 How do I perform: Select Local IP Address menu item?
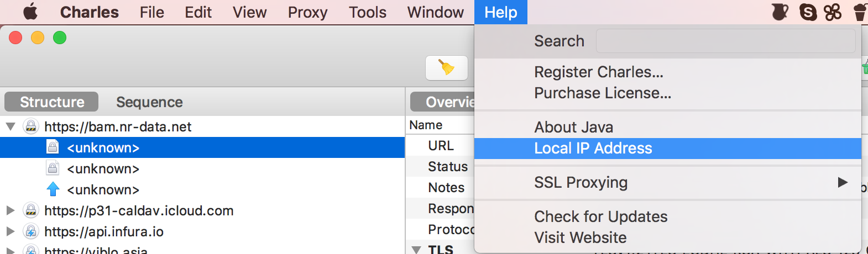click(x=667, y=148)
